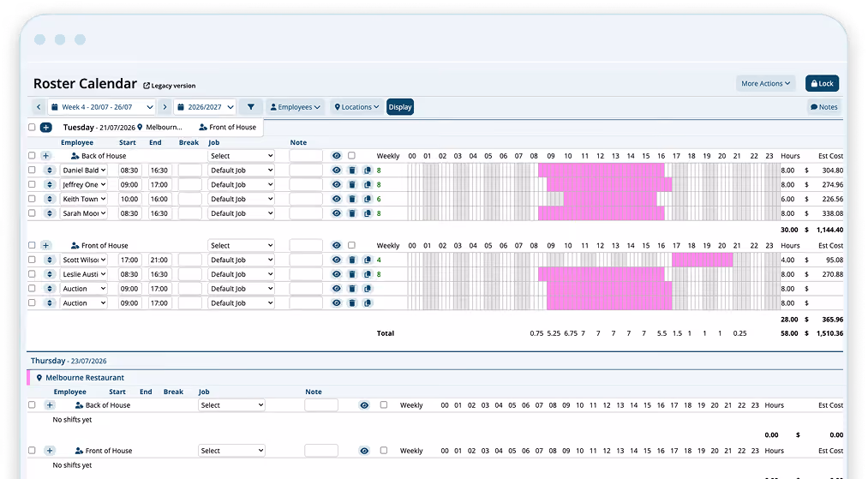Copy Leslie Austin's shift

(x=367, y=274)
